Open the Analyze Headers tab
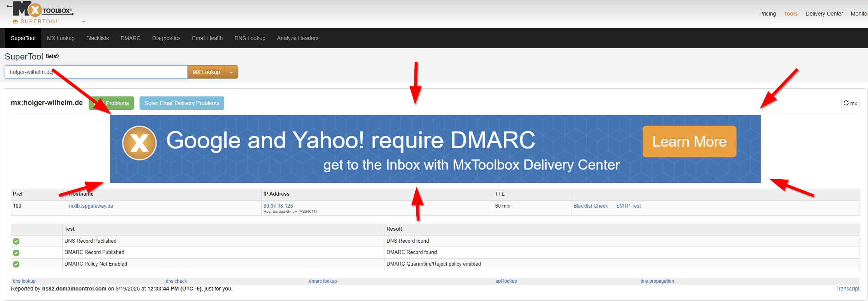This screenshot has width=868, height=301. 298,38
